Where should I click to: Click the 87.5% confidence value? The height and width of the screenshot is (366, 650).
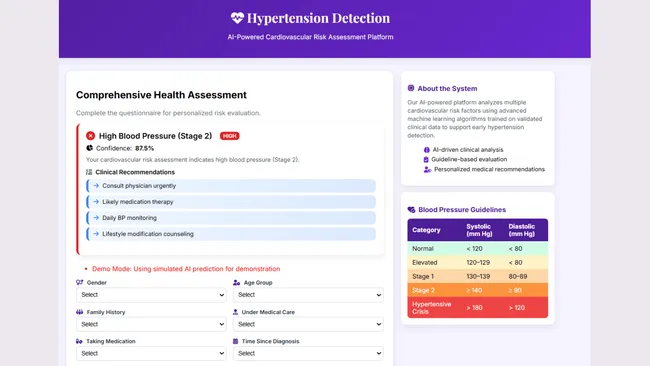(x=144, y=148)
